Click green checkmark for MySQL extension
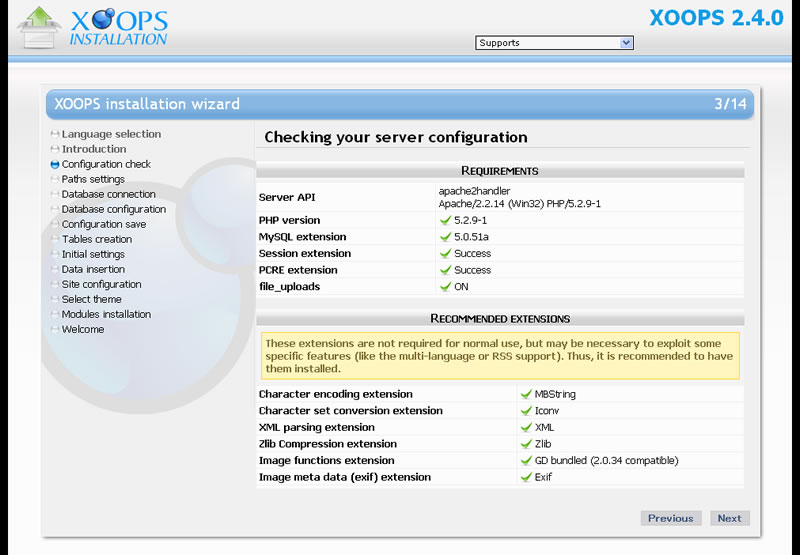The height and width of the screenshot is (555, 800). pyautogui.click(x=445, y=237)
